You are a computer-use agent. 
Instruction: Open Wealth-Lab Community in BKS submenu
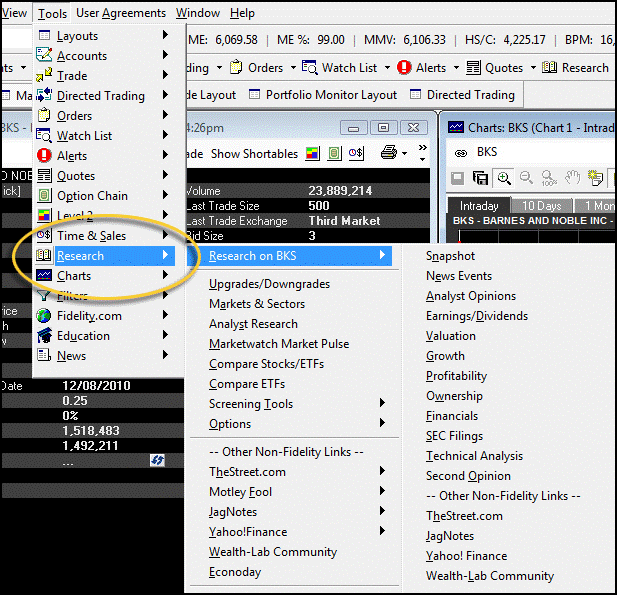tap(490, 576)
